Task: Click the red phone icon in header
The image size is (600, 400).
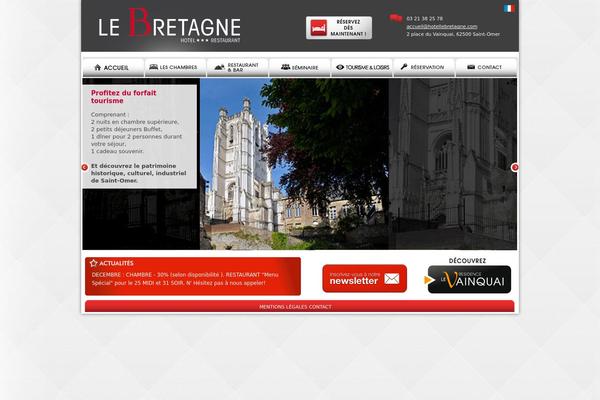Action: [x=396, y=18]
